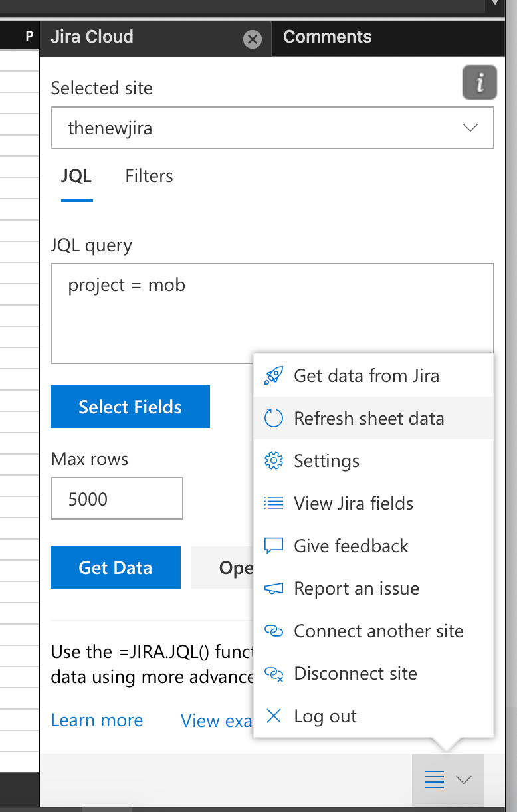Click inside the Max rows field

click(117, 498)
